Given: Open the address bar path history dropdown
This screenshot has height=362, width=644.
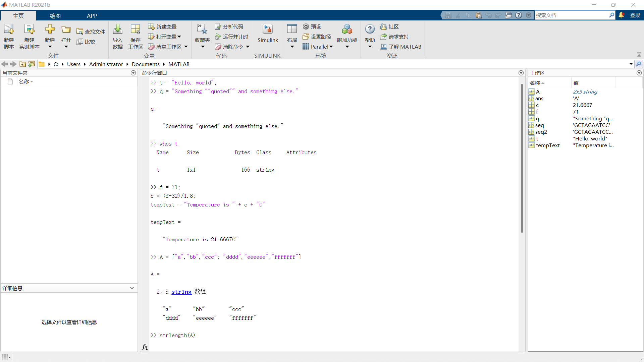Looking at the screenshot, I should point(631,64).
